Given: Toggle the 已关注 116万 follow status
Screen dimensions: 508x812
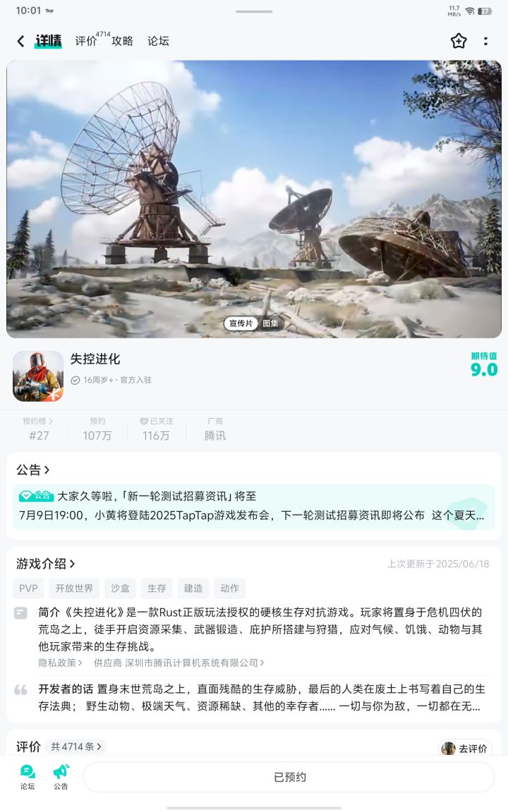Looking at the screenshot, I should [x=156, y=429].
